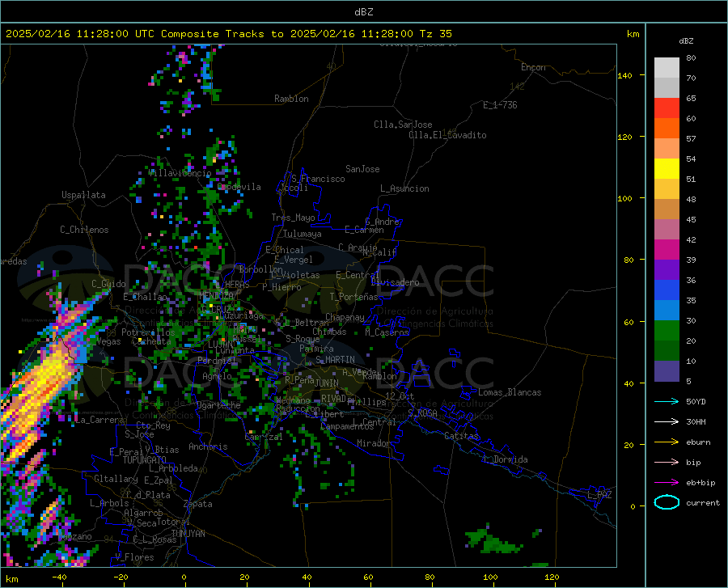Click the 'S_Francisco' place label
The width and height of the screenshot is (728, 588).
[318, 179]
